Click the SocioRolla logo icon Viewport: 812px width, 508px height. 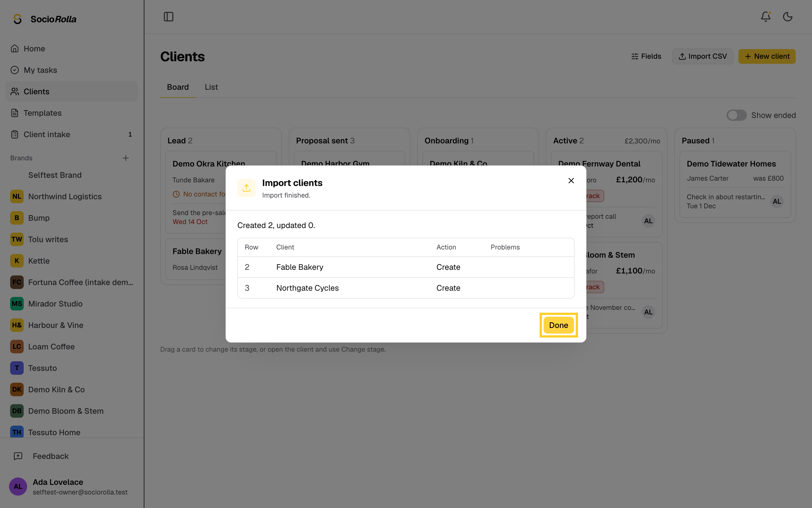17,19
